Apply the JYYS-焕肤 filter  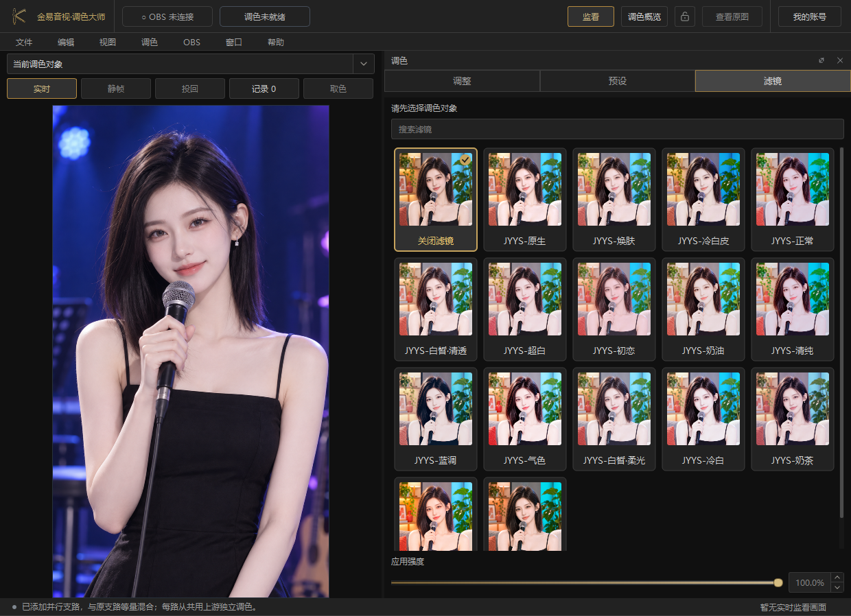(614, 200)
